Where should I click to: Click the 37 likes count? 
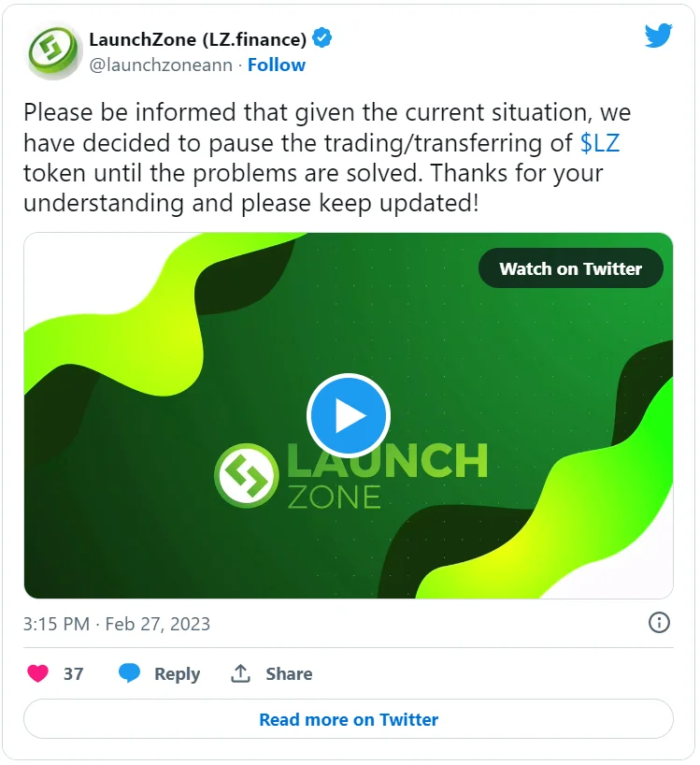click(x=73, y=673)
